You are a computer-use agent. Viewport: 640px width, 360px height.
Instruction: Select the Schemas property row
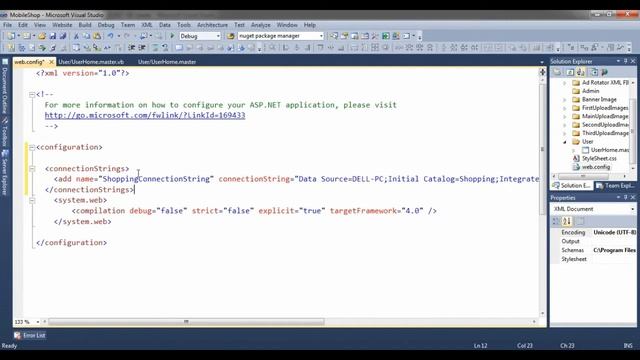[x=593, y=250]
